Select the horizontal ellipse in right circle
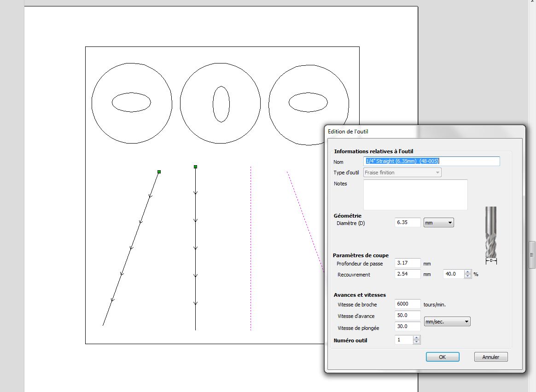Viewport: 536px width, 392px height. pyautogui.click(x=308, y=102)
